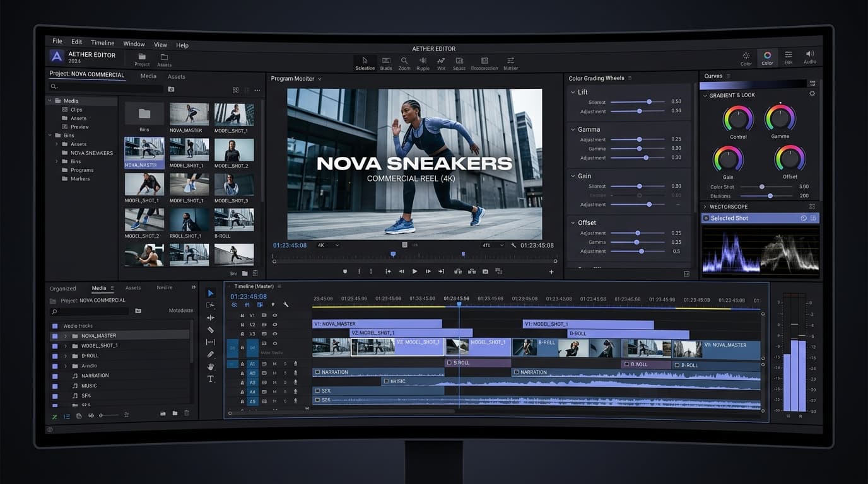Viewport: 868px width, 484px height.
Task: Toggle checkbox next to NOVA_MASTER in media list
Action: (x=55, y=336)
